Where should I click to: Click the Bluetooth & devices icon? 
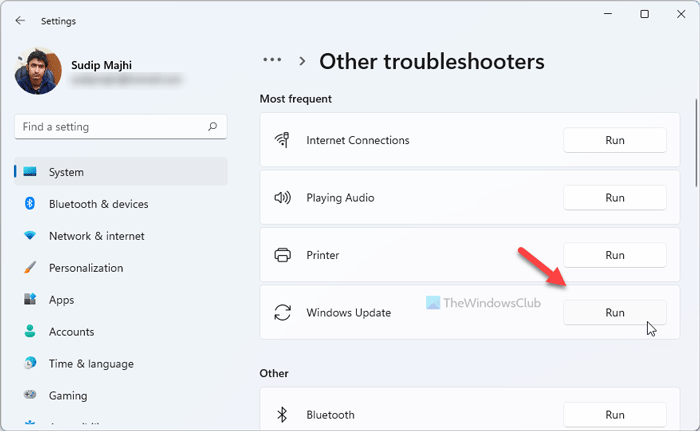click(x=30, y=204)
